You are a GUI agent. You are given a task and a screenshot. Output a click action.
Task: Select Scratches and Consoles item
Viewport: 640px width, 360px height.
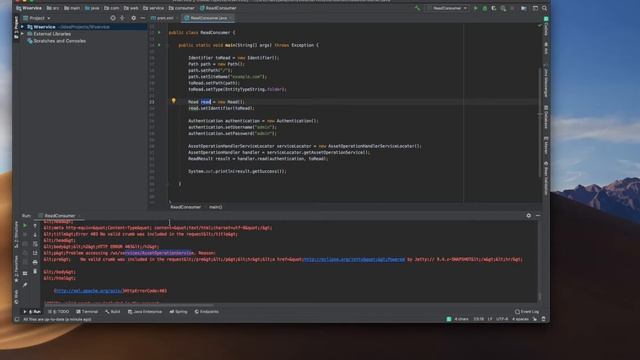tap(56, 41)
